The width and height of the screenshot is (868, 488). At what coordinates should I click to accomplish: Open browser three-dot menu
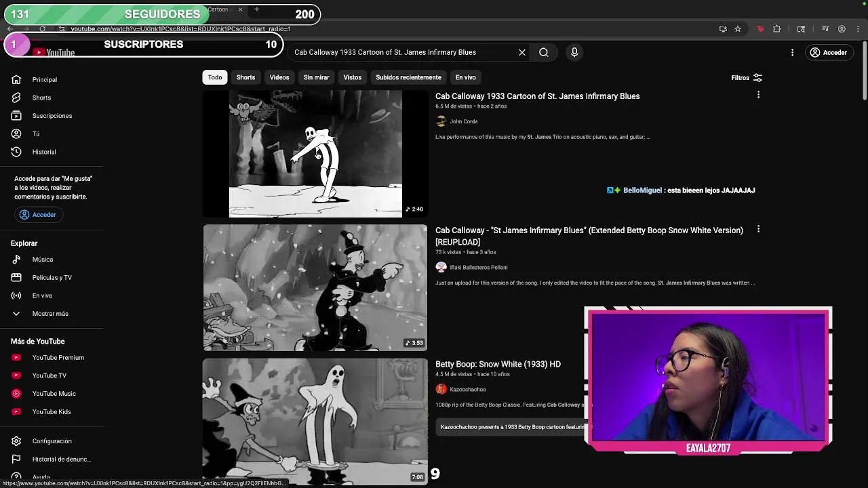858,29
